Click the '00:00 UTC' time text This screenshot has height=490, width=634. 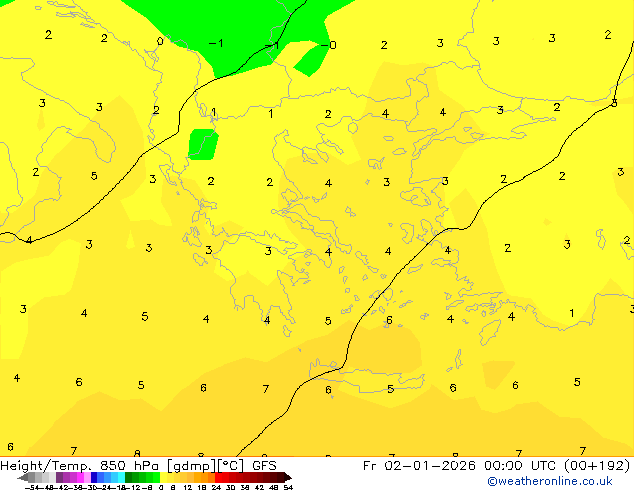pos(522,465)
